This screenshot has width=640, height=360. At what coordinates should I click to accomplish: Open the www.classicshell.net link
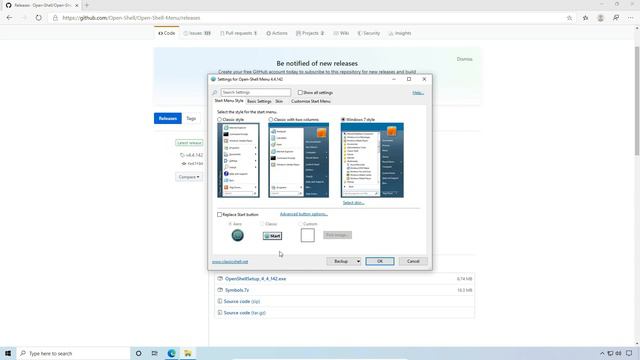coord(230,262)
